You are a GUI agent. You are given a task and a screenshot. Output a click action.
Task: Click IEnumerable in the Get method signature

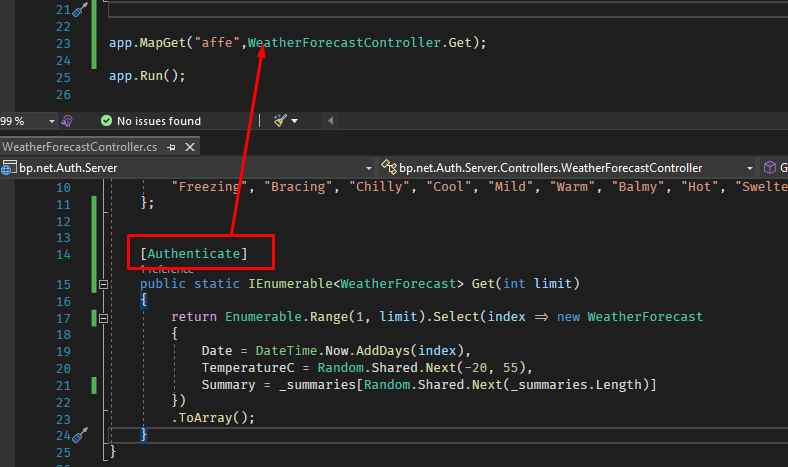click(x=290, y=284)
